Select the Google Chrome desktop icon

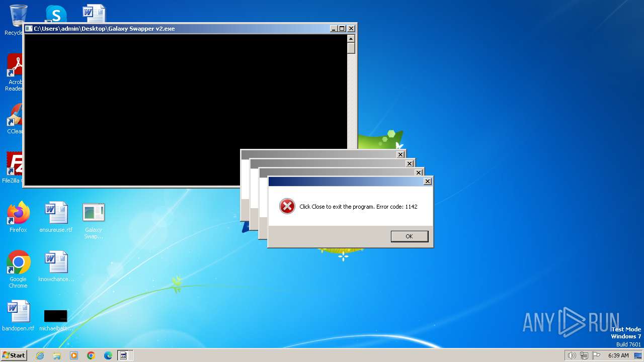[x=18, y=269]
